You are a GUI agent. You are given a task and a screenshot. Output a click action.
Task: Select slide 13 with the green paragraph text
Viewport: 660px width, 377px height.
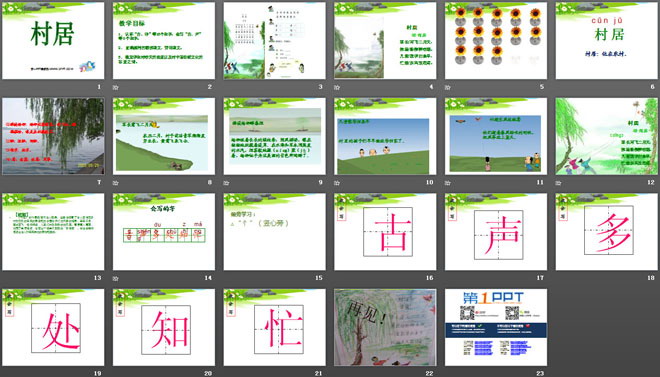pyautogui.click(x=53, y=232)
